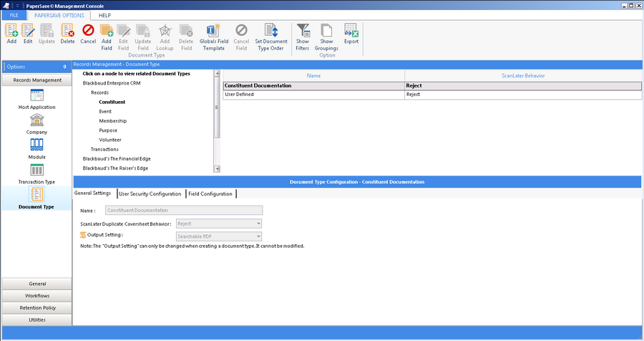Expand the Workflows section

click(x=36, y=296)
